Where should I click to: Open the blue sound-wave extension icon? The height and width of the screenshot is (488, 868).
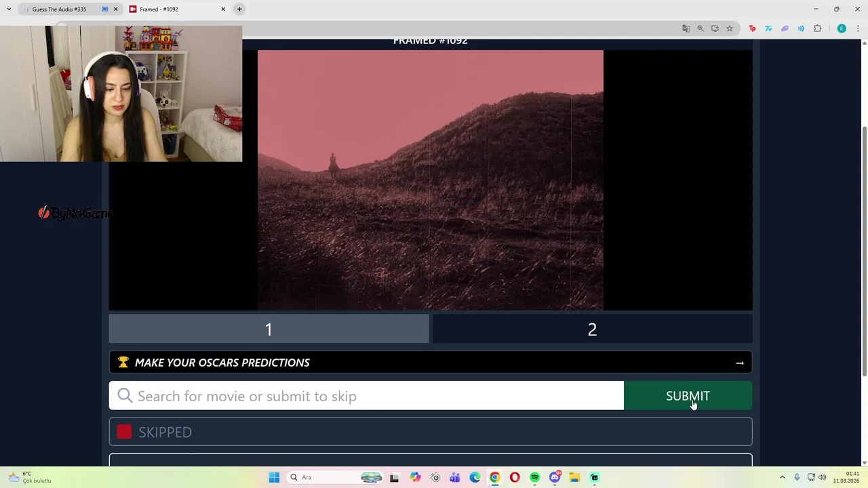click(801, 28)
